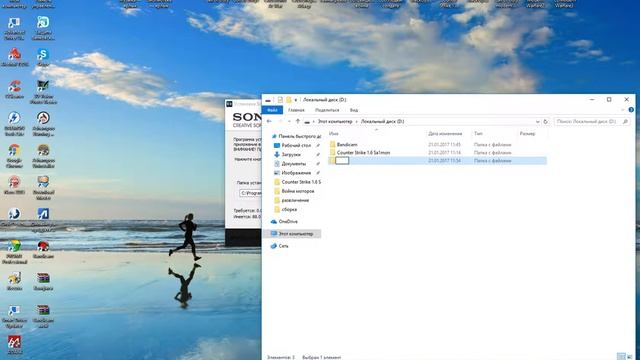The width and height of the screenshot is (640, 360).
Task: Switch to the Поделиться ribbon tab
Action: 327,110
